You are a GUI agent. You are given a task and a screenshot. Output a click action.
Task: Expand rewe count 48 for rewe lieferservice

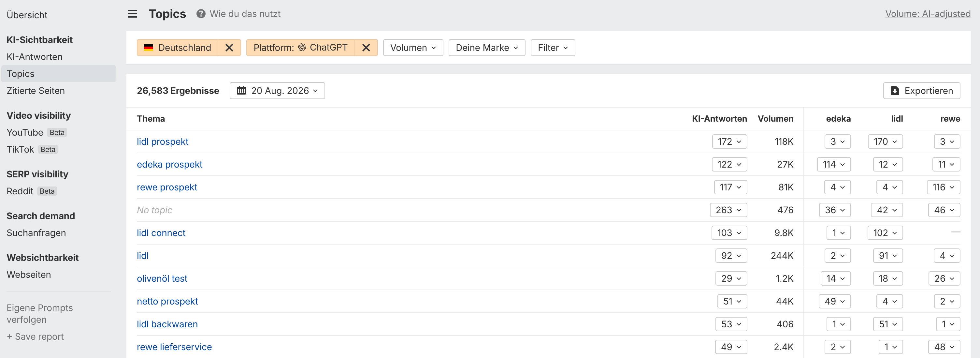(x=944, y=347)
